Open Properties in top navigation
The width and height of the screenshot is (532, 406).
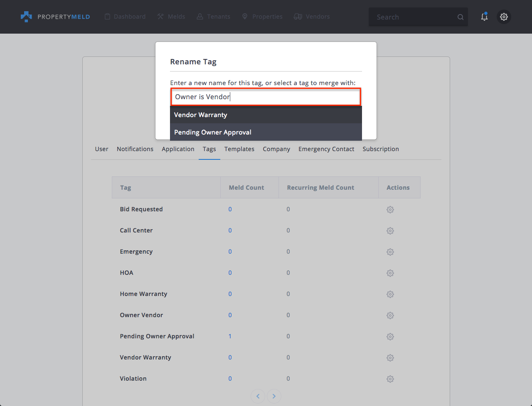262,17
